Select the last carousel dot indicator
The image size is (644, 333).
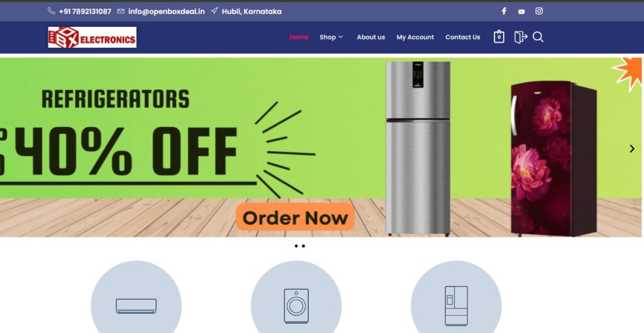pos(304,246)
